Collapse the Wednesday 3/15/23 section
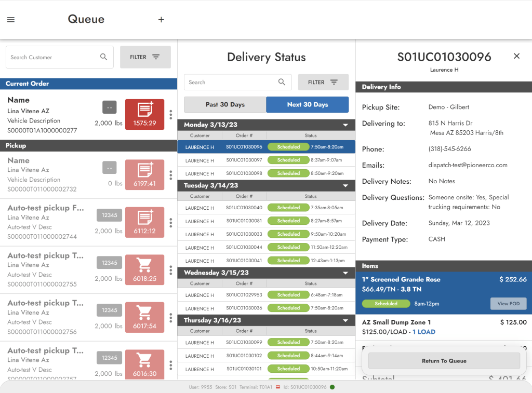532x393 pixels. coord(345,273)
